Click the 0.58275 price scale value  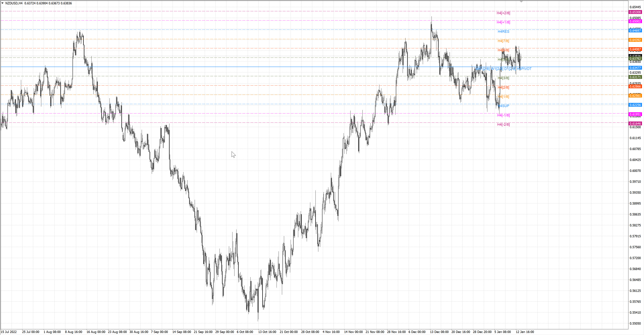[635, 225]
